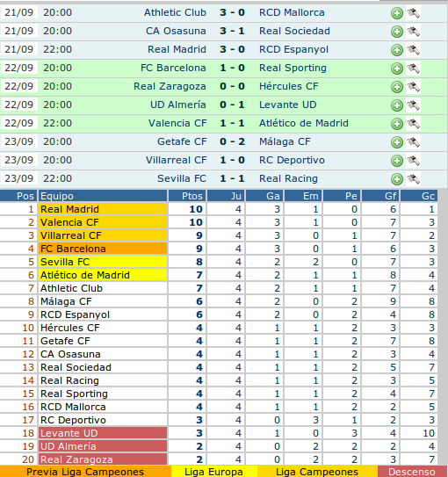Click the Liga Europa legend swatch
This screenshot has width=448, height=477.
(x=213, y=472)
